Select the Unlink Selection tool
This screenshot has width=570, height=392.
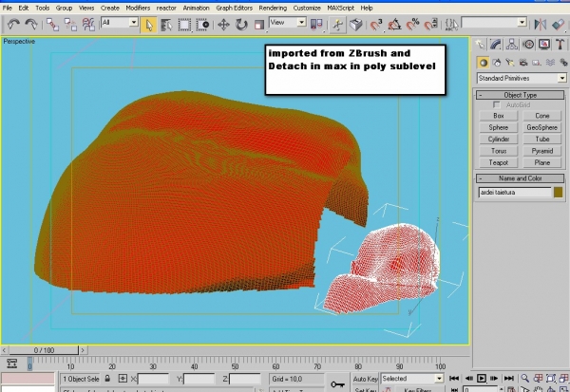[70, 25]
